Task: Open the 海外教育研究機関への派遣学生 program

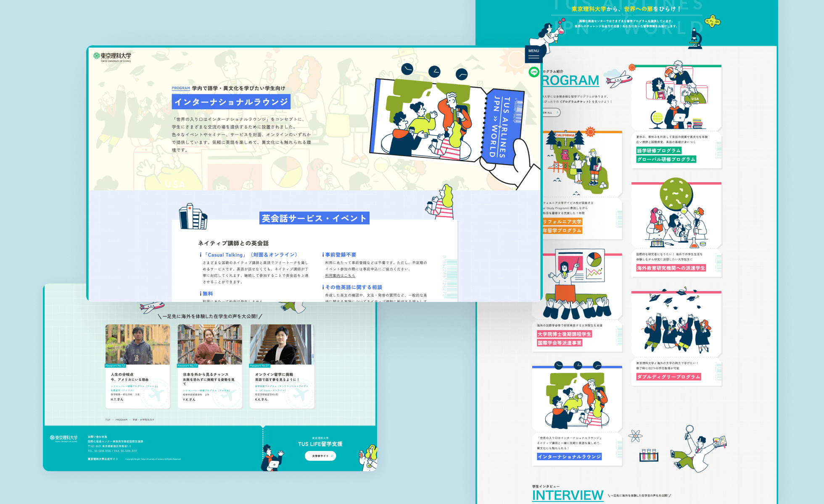Action: pos(671,268)
